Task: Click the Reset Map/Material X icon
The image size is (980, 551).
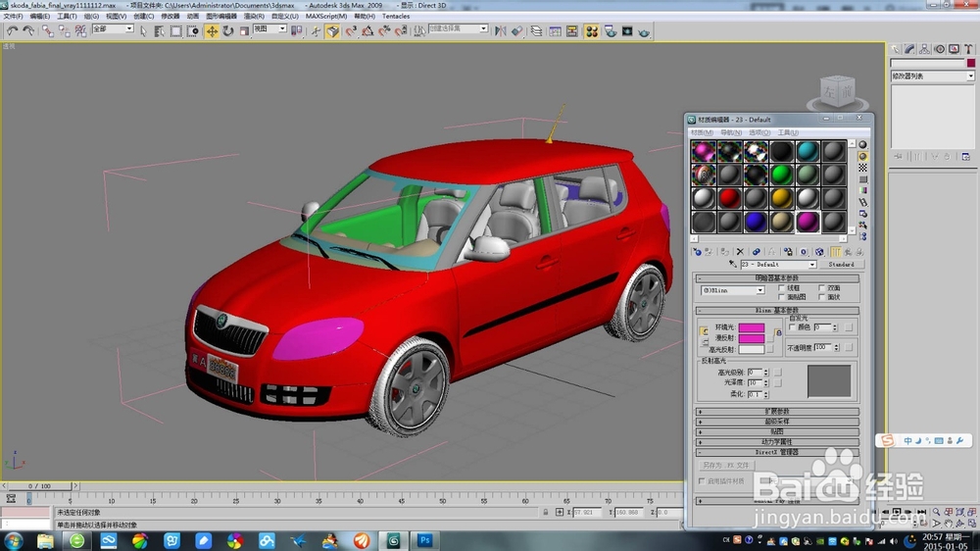Action: (740, 252)
